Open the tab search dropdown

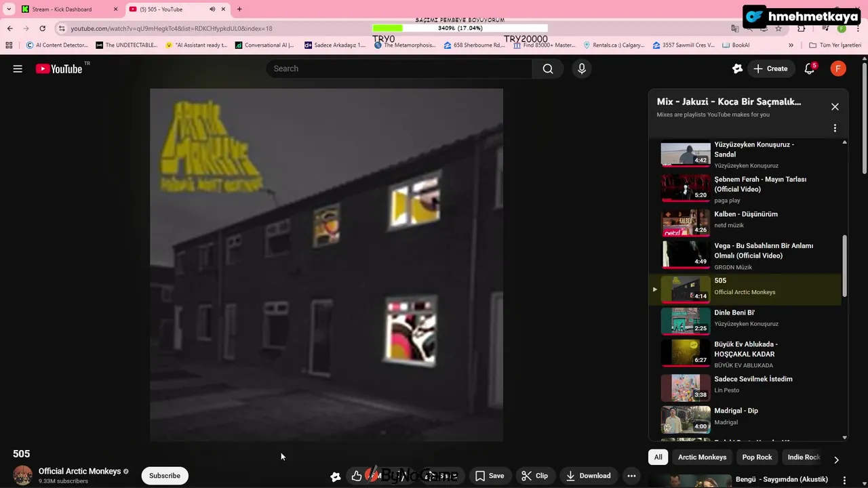(8, 9)
